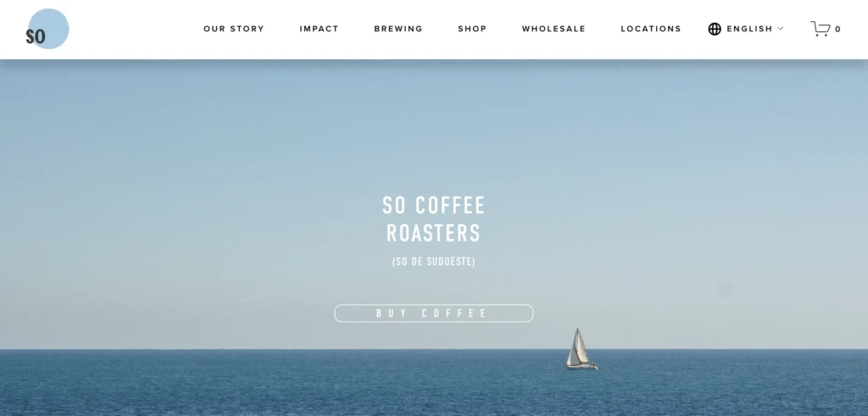Click empty white header area beside logo
The image size is (868, 416).
133,29
